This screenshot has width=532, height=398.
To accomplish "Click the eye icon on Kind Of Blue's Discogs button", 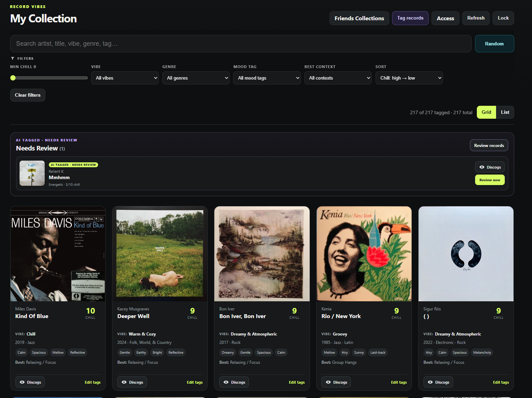I will (22, 382).
